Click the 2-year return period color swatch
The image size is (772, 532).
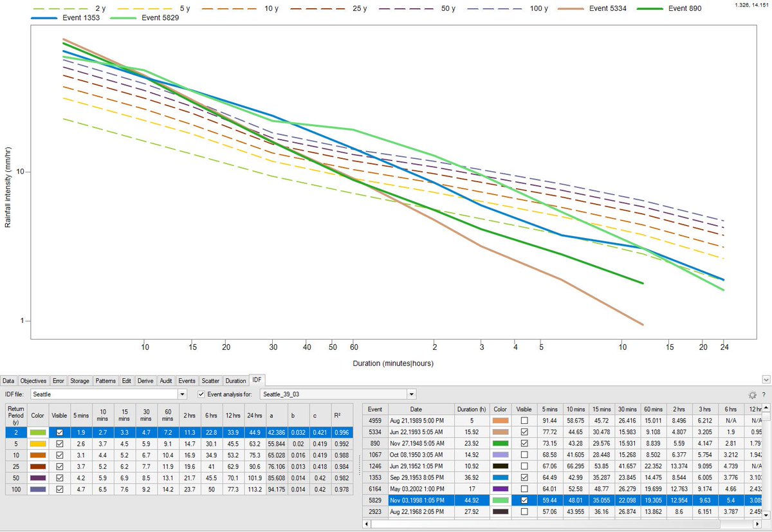tap(37, 432)
